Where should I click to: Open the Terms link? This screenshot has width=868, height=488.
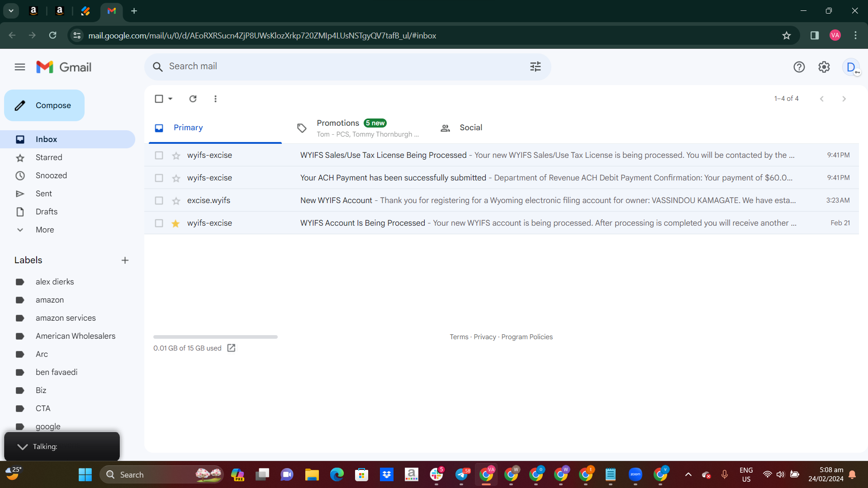point(459,337)
